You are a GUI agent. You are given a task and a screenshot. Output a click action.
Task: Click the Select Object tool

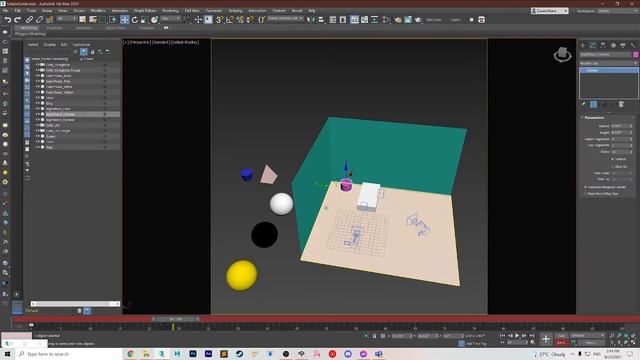(83, 20)
